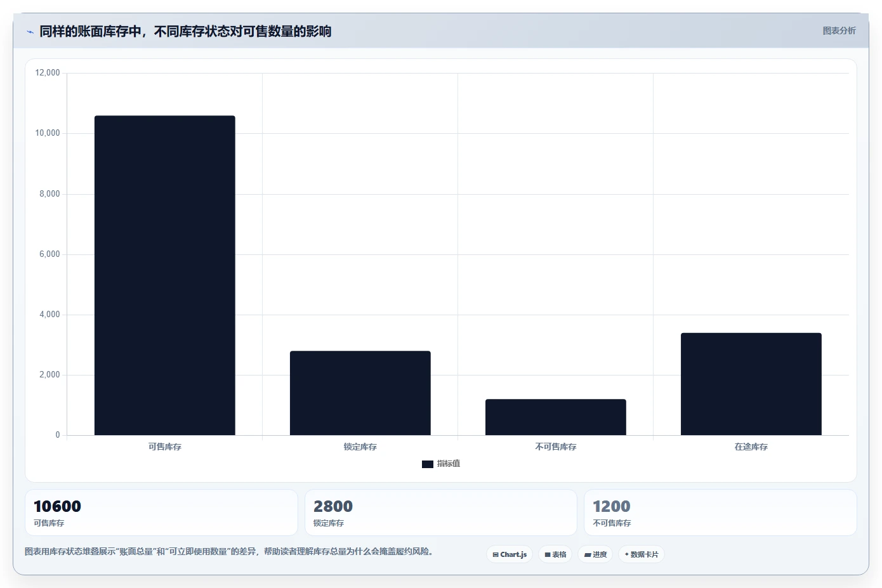Click the 不可售库存 bar in chart
The image size is (882, 588).
pyautogui.click(x=556, y=417)
